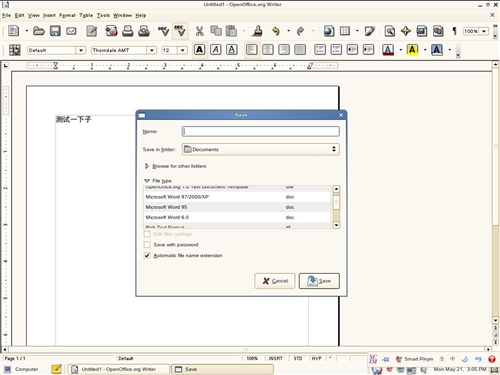500x375 pixels.
Task: Click the Spellcheck icon
Action: click(163, 31)
